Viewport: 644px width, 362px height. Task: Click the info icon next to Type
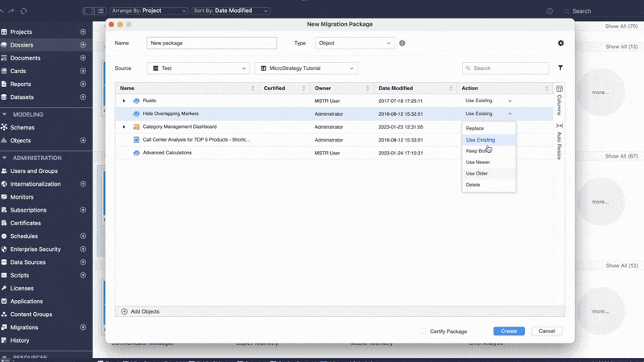point(402,43)
